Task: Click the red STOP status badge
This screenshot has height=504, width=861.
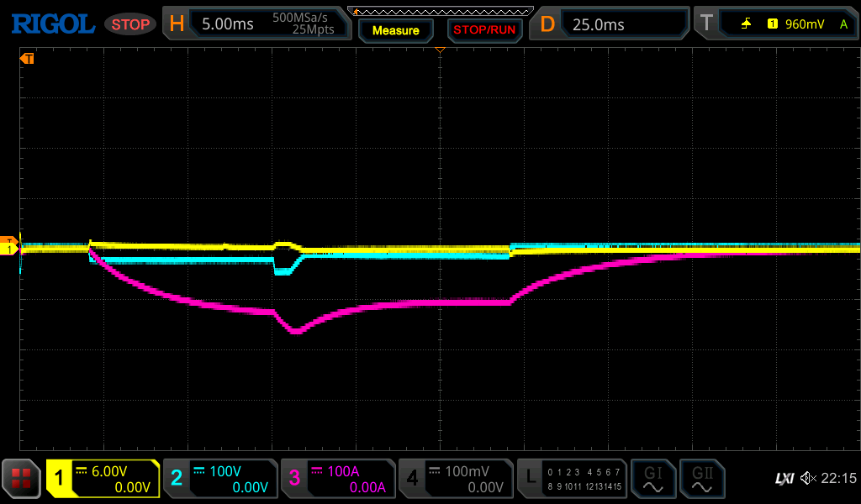Action: click(130, 24)
